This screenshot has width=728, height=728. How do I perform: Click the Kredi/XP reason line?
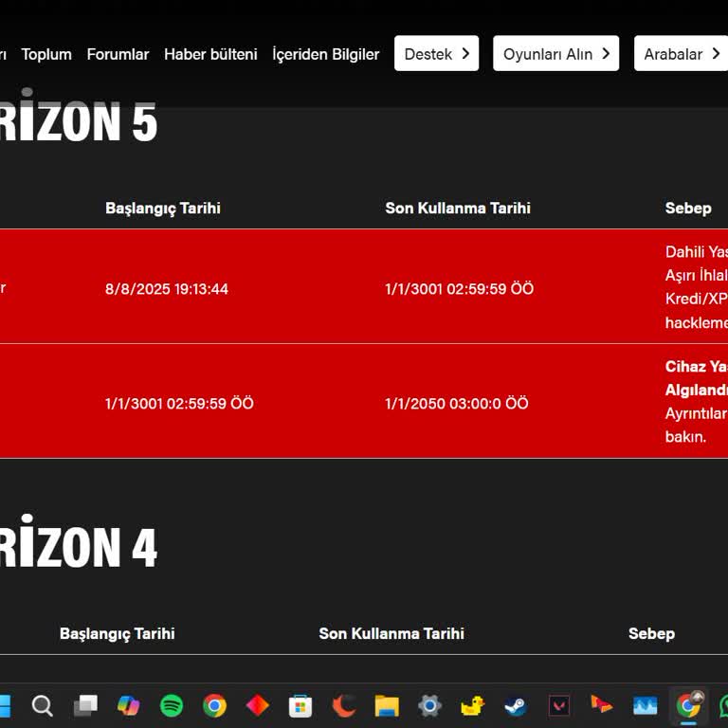point(697,299)
